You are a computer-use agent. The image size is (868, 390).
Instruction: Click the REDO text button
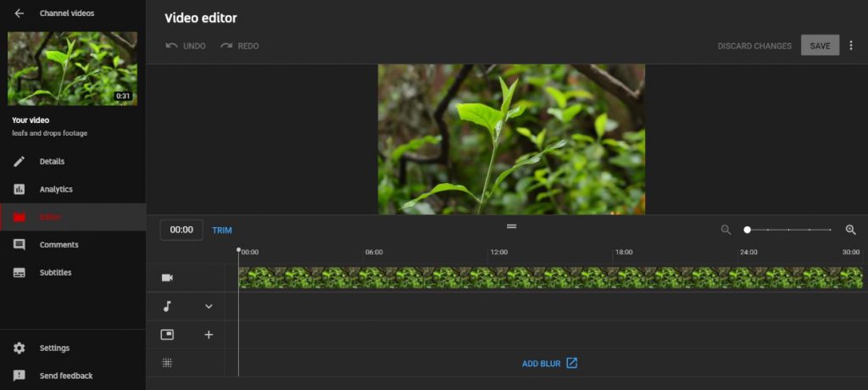click(x=248, y=46)
